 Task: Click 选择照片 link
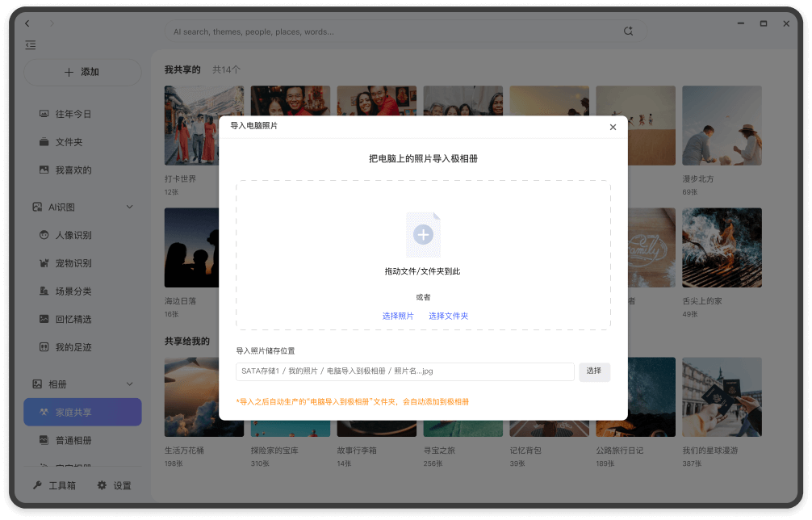(398, 316)
